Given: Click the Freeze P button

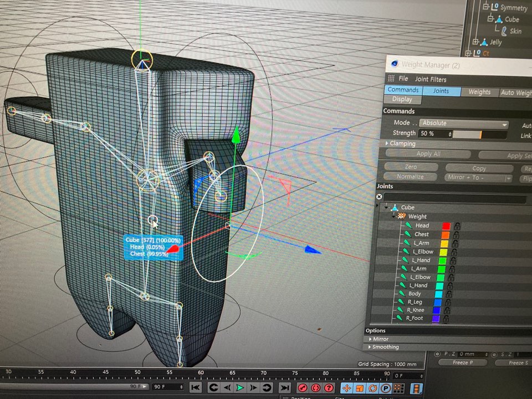Looking at the screenshot, I should 463,362.
